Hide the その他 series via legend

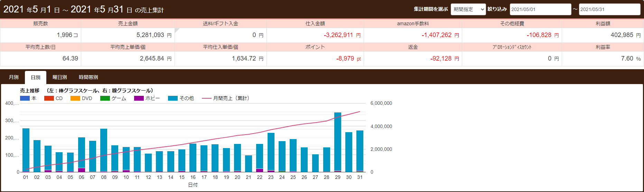click(x=172, y=98)
